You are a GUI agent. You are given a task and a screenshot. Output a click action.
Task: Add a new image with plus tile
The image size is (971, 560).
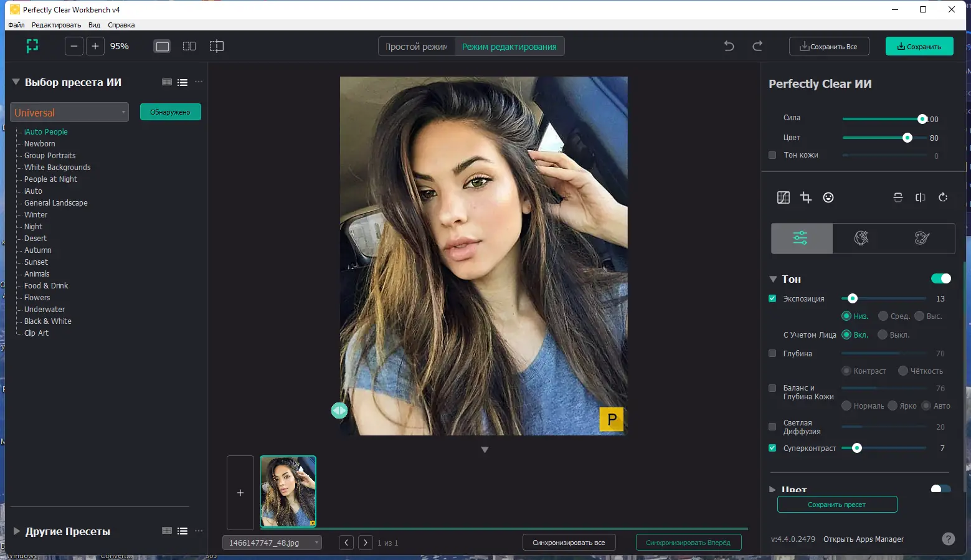pyautogui.click(x=240, y=493)
